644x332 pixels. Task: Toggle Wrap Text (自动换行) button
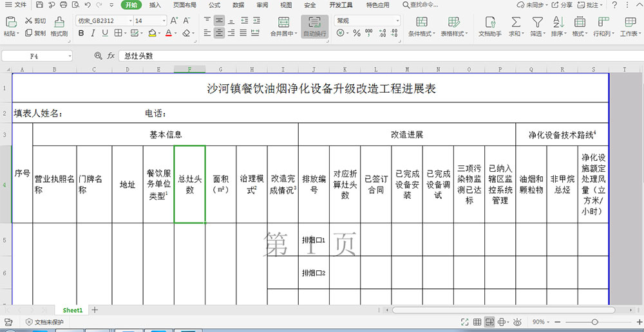coord(314,26)
